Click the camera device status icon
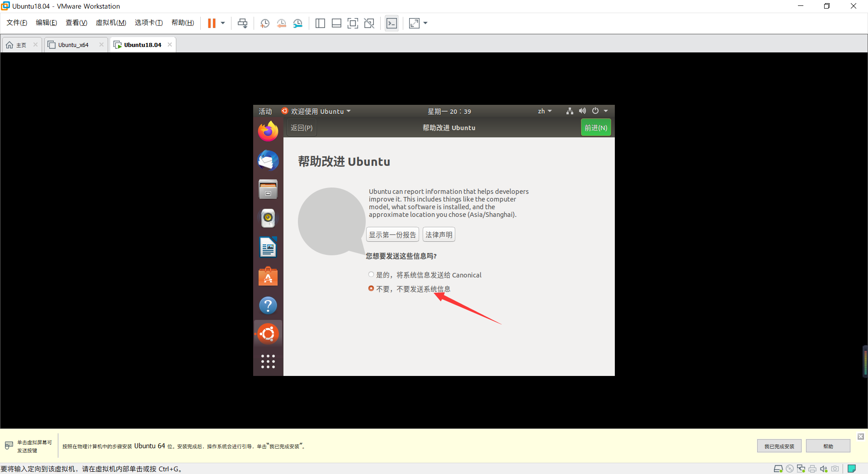 click(835, 469)
